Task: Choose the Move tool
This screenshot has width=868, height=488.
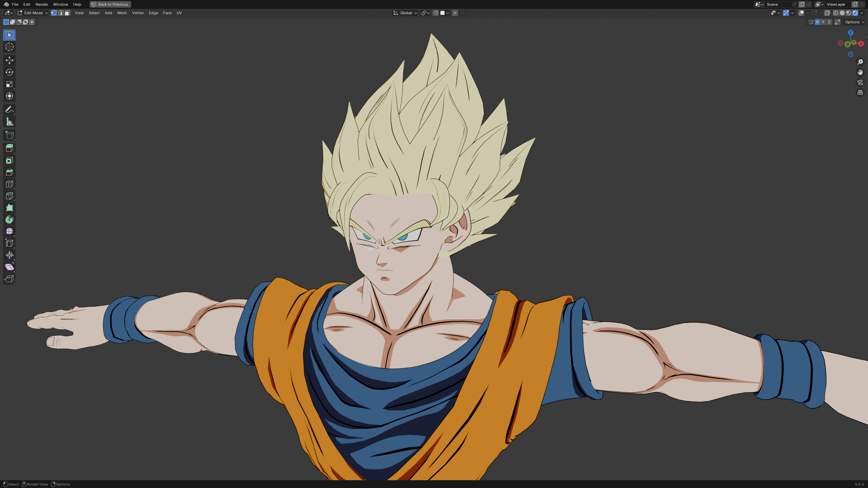Action: coord(9,60)
